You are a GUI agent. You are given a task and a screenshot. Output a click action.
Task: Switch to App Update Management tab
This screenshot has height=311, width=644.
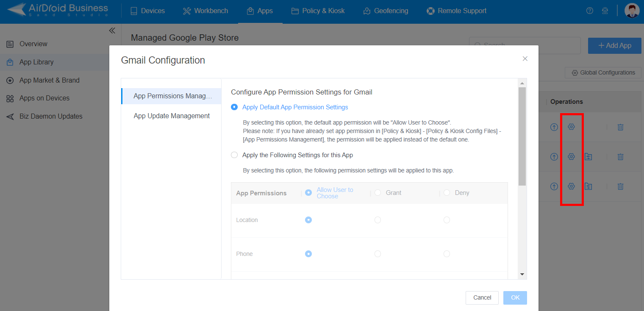point(171,116)
